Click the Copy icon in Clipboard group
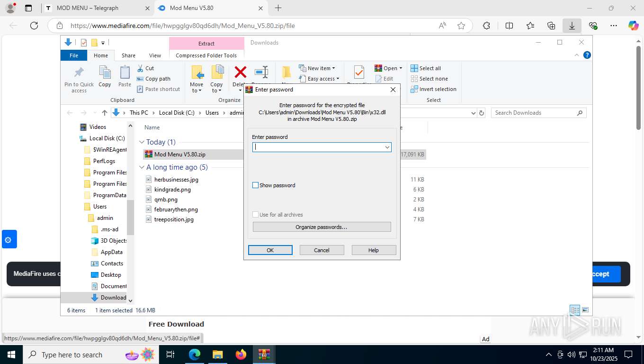The width and height of the screenshot is (644, 364). [105, 73]
